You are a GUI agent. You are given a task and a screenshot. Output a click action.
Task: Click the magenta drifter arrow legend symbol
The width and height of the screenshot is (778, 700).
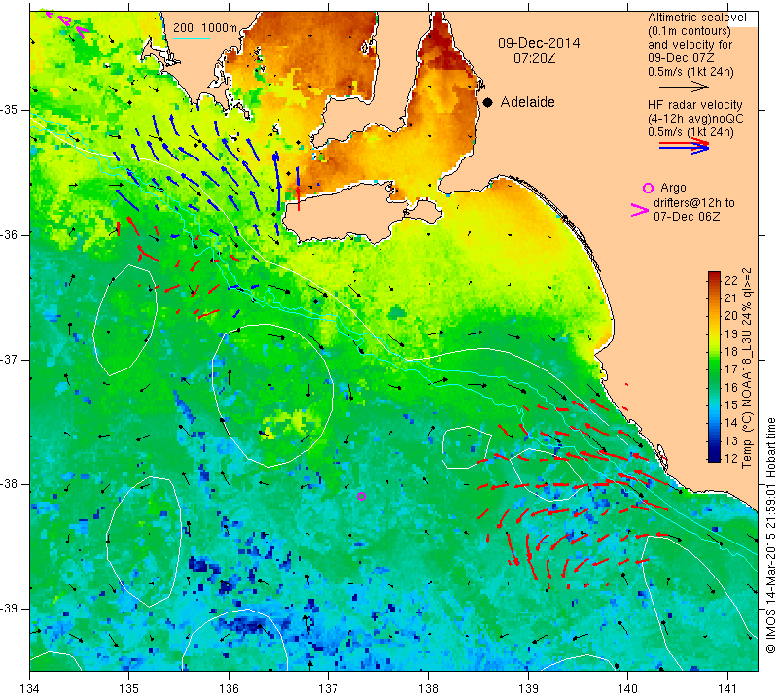click(640, 210)
